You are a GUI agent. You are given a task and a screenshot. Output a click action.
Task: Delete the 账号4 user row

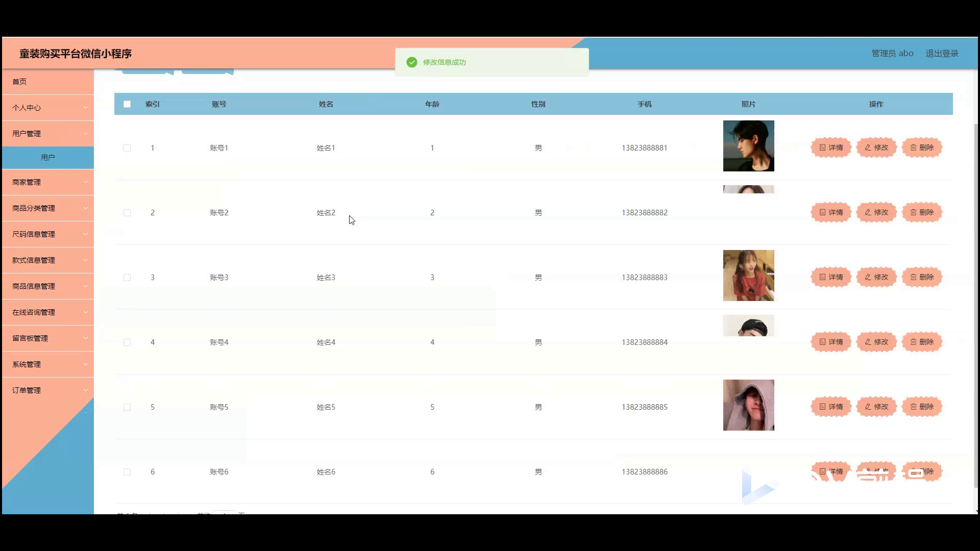pos(922,342)
